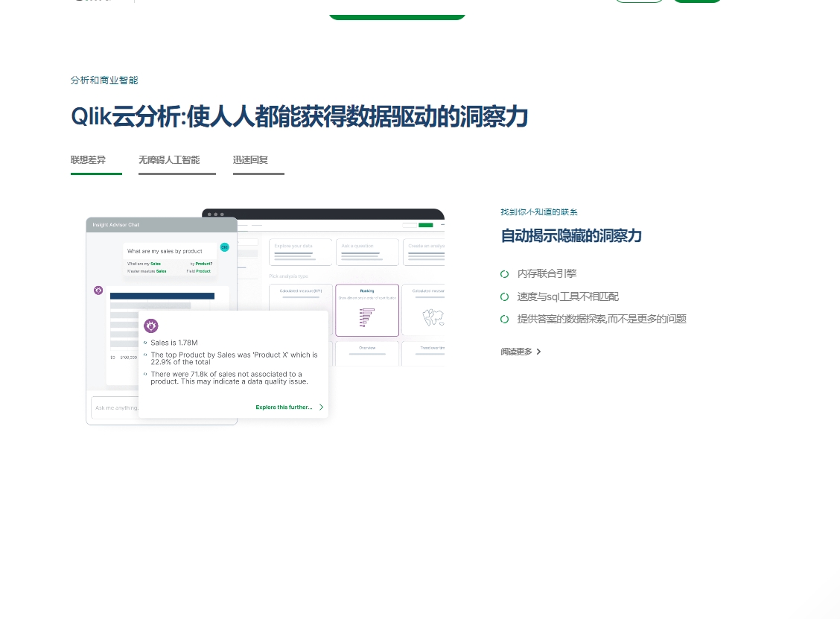Switch to the 联想差异 tab
Image resolution: width=840 pixels, height=619 pixels.
[x=96, y=160]
